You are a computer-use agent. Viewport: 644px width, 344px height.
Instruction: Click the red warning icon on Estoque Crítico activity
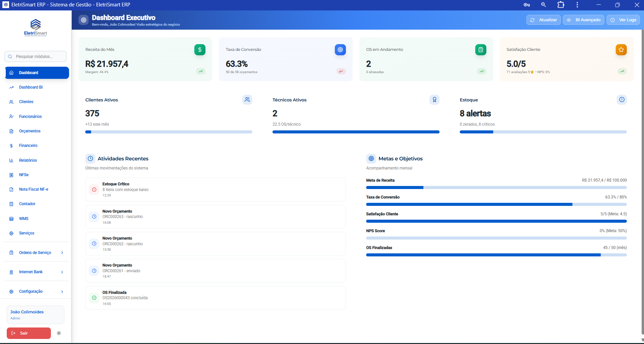click(x=94, y=190)
